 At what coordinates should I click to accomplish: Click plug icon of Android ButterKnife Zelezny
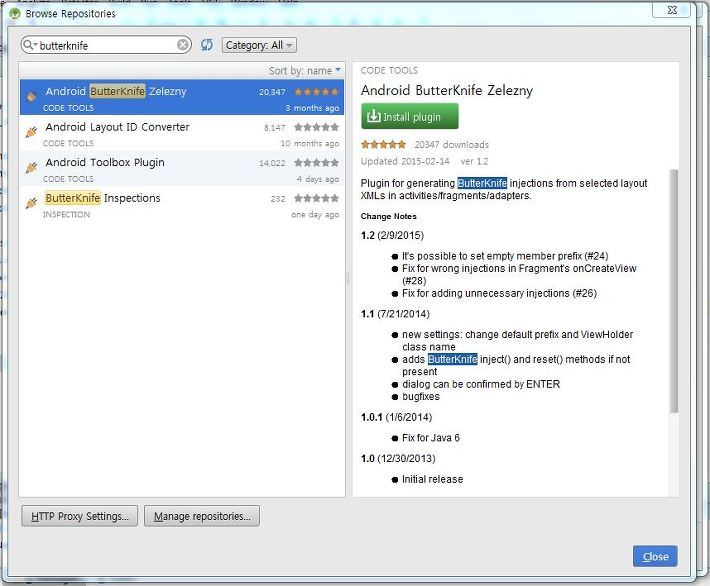tap(31, 96)
